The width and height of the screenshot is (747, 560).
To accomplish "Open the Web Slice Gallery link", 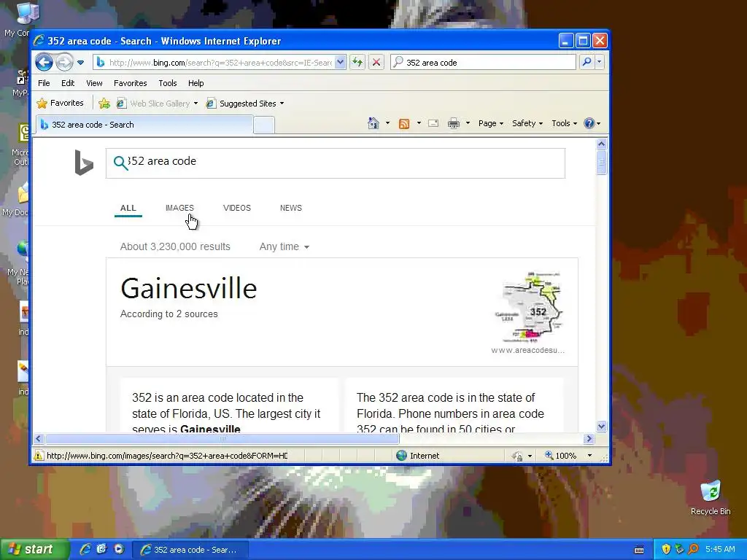I will tap(154, 104).
